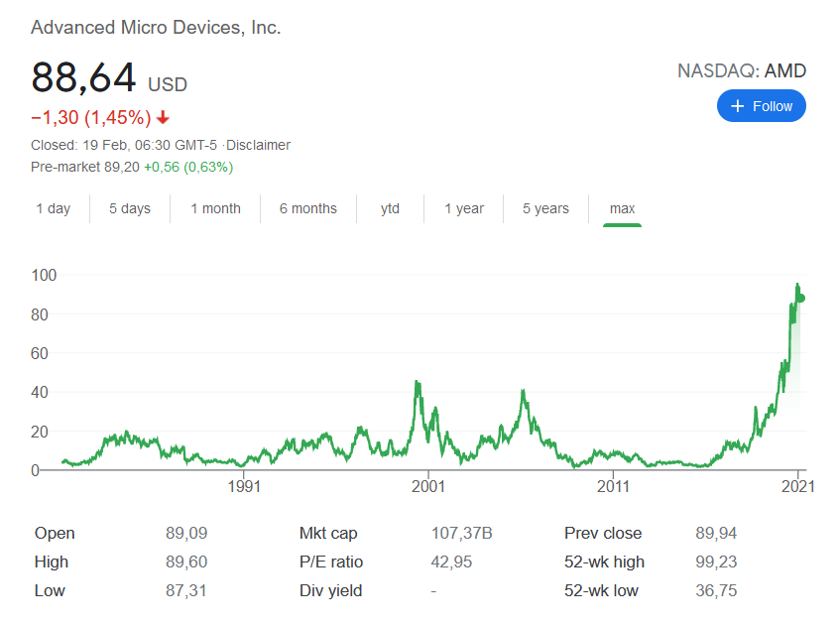Select the 5 years range tab
This screenshot has width=840, height=625.
pos(545,208)
